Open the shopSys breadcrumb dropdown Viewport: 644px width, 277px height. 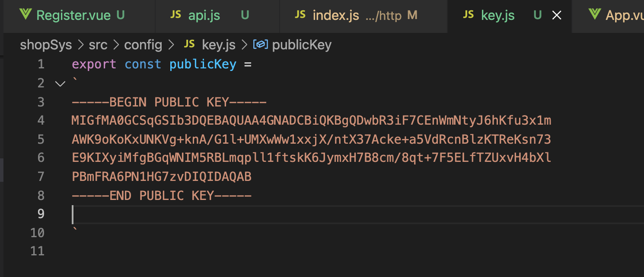click(x=45, y=45)
